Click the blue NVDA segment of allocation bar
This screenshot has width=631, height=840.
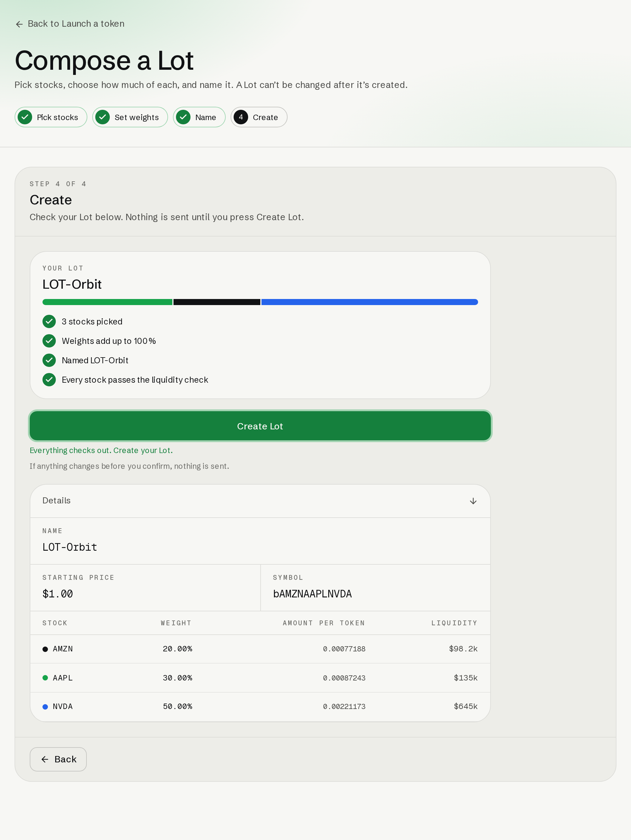pyautogui.click(x=369, y=302)
